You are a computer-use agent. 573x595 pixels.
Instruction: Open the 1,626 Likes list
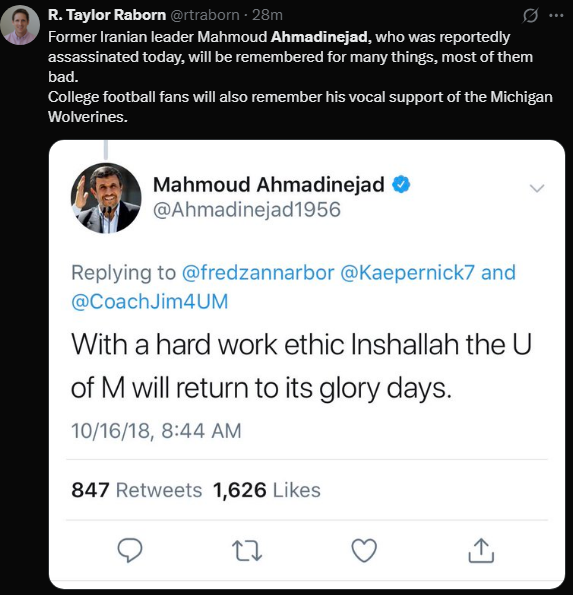tap(267, 490)
